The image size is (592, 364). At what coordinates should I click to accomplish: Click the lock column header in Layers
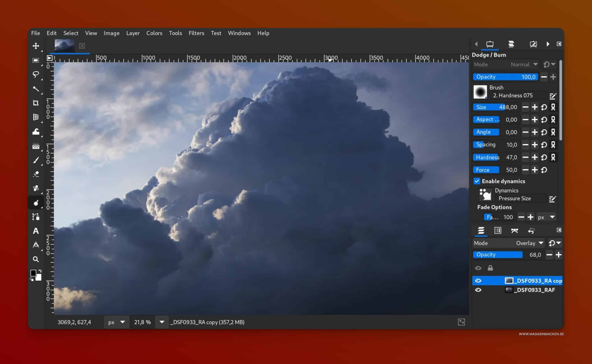(x=490, y=268)
